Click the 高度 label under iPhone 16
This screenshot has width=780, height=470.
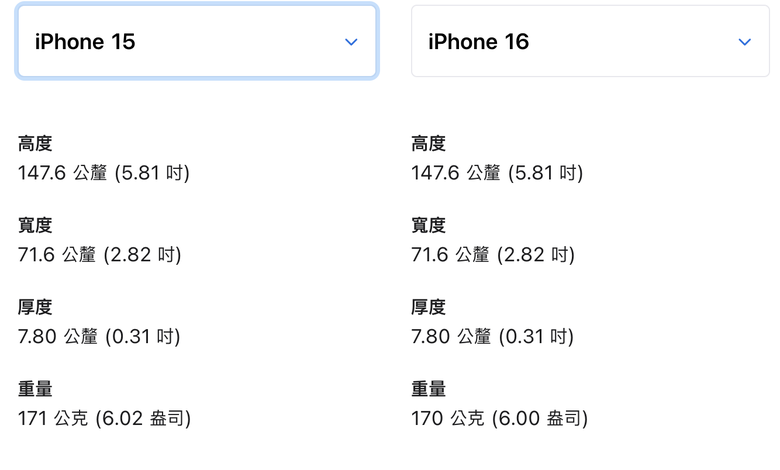pos(428,144)
